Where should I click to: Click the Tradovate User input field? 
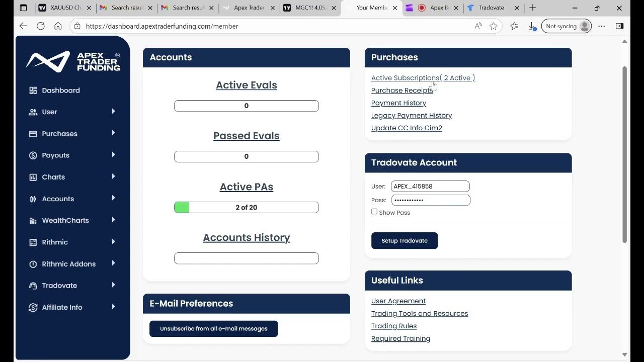pos(430,187)
